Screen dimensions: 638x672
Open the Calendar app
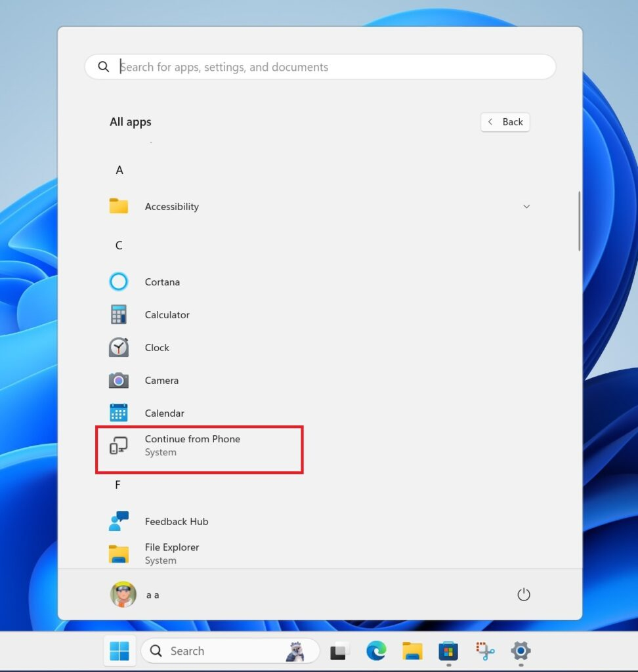point(164,413)
